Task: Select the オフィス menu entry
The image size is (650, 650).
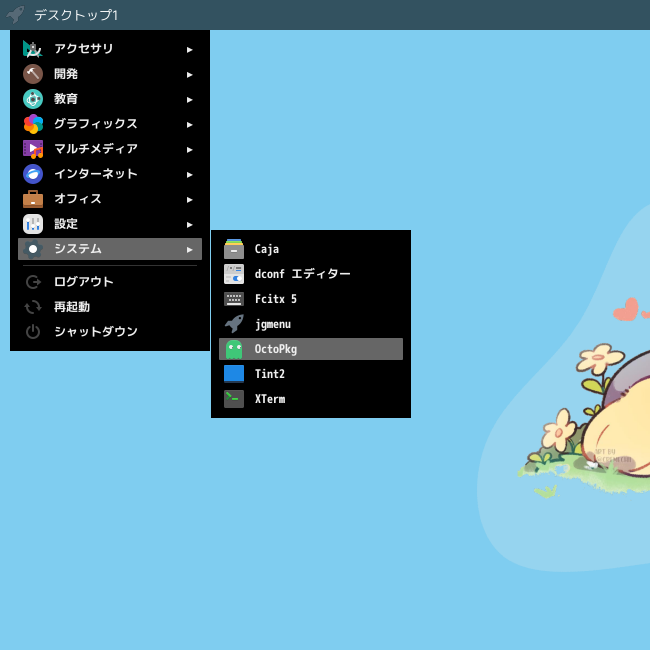Action: [110, 199]
